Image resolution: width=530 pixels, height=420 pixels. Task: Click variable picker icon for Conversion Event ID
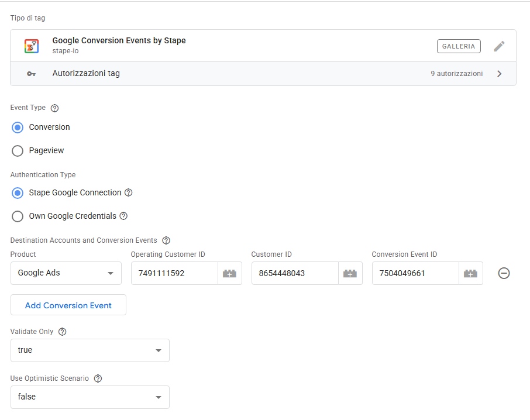click(471, 273)
